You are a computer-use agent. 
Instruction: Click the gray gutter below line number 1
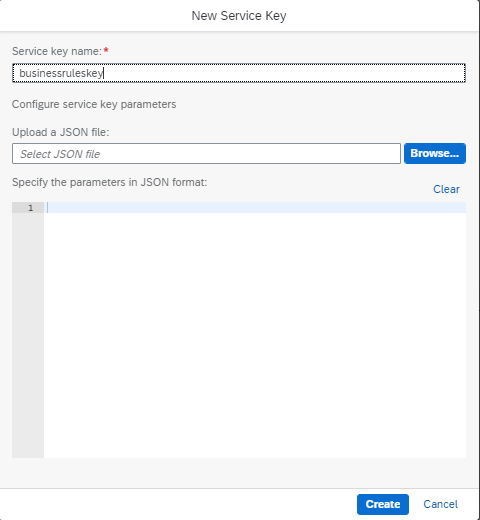(28, 333)
